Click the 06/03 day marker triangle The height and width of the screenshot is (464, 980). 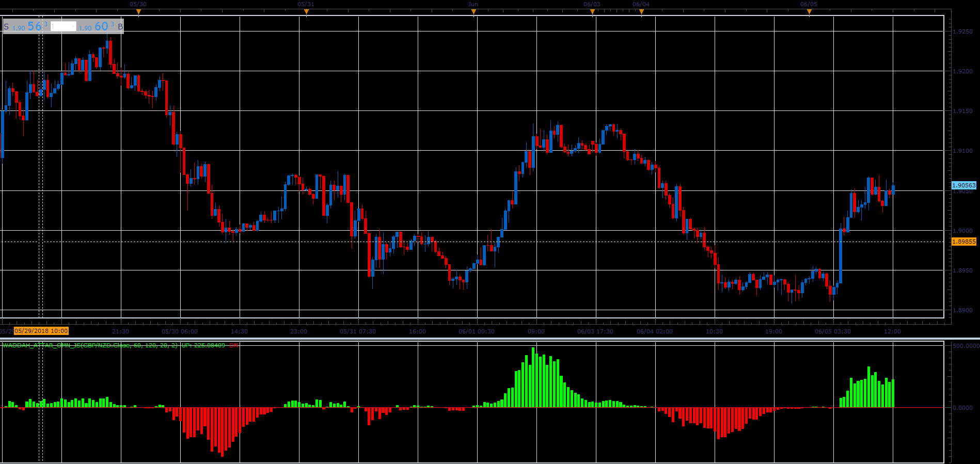coord(592,12)
